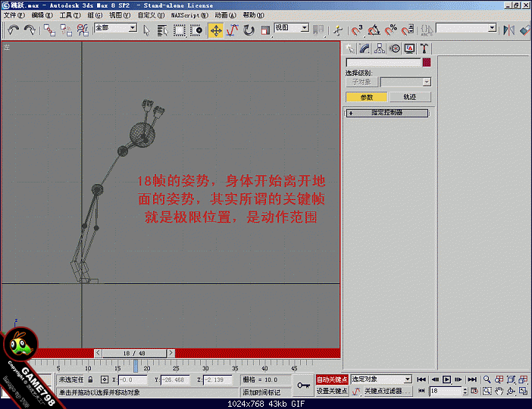The width and height of the screenshot is (532, 409).
Task: Click the Y coordinate field
Action: click(x=174, y=379)
